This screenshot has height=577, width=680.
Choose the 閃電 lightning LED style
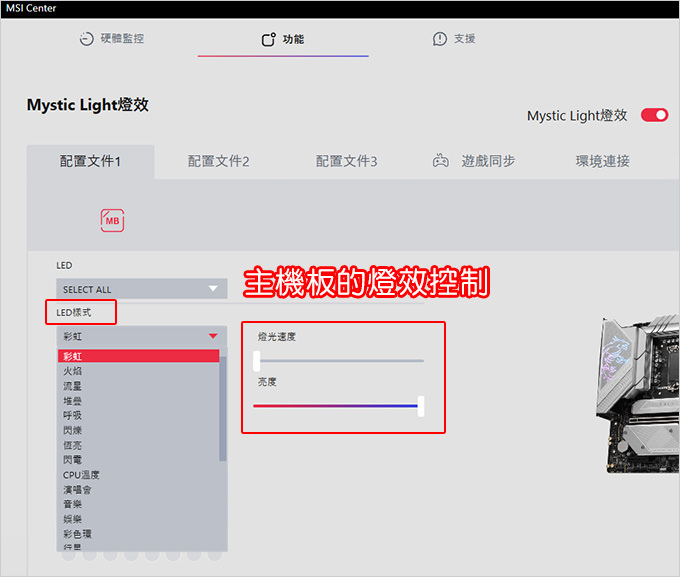(x=138, y=459)
